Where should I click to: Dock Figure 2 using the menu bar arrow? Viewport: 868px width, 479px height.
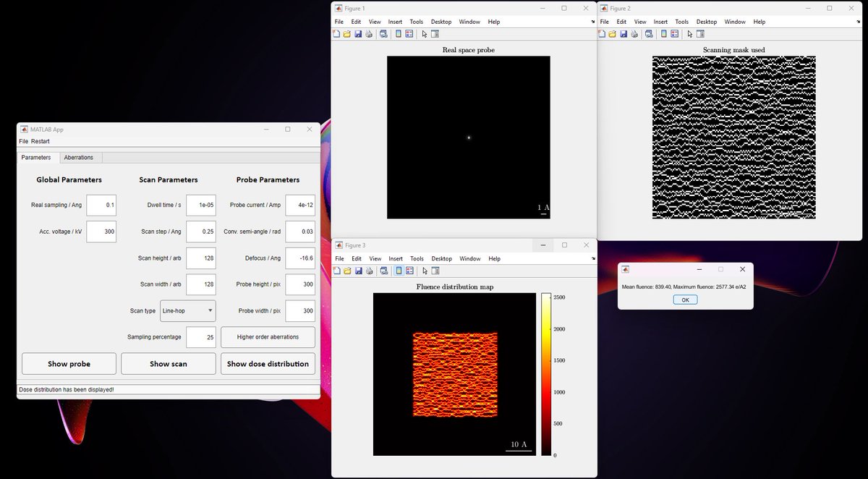[x=858, y=22]
